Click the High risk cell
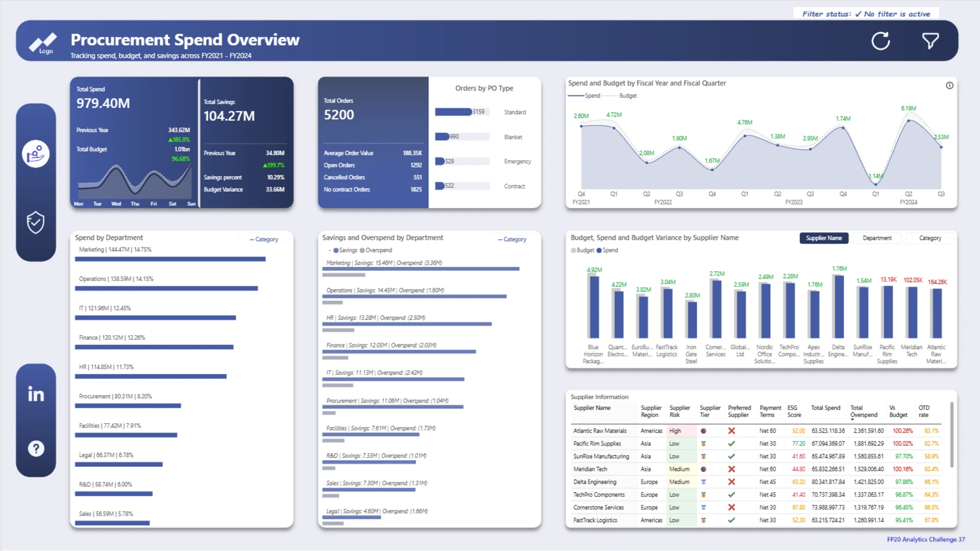 click(681, 431)
